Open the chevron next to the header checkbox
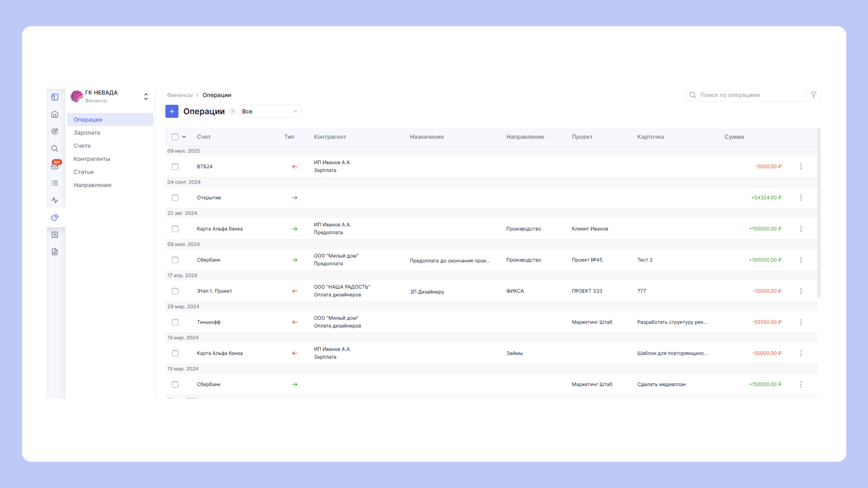This screenshot has height=488, width=868. [184, 137]
